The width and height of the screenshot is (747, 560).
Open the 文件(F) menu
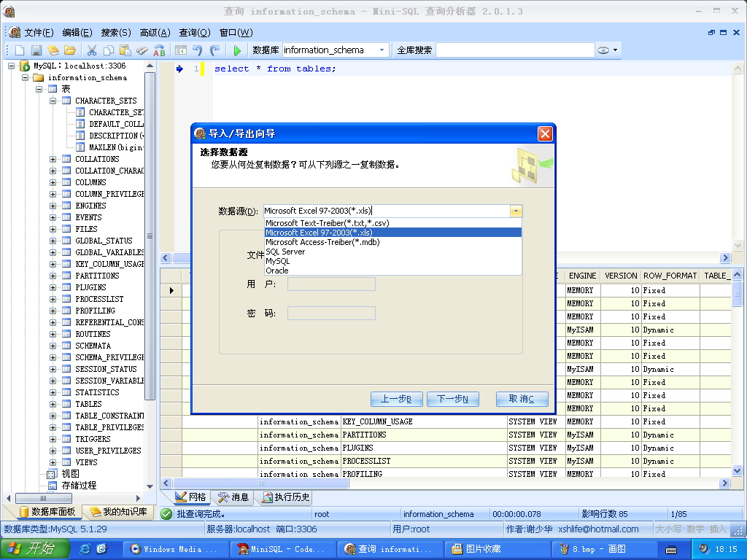[39, 32]
